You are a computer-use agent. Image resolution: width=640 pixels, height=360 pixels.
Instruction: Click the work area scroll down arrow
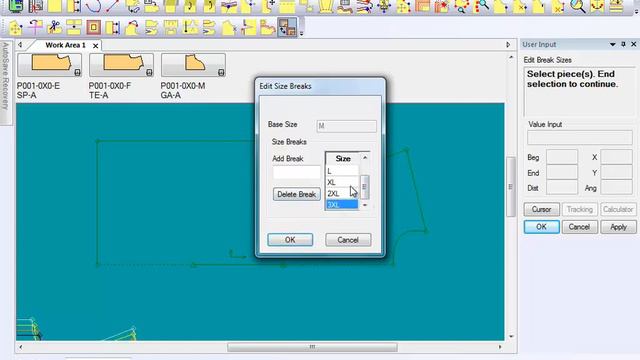pos(511,337)
